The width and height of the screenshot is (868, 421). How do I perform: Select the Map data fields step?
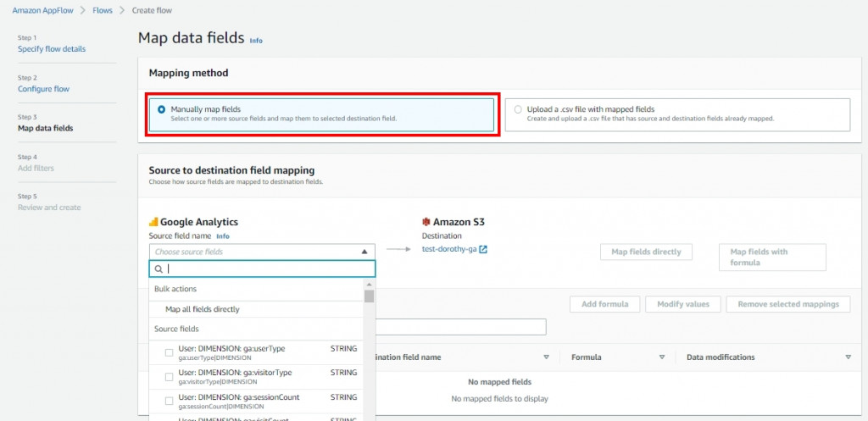[46, 129]
